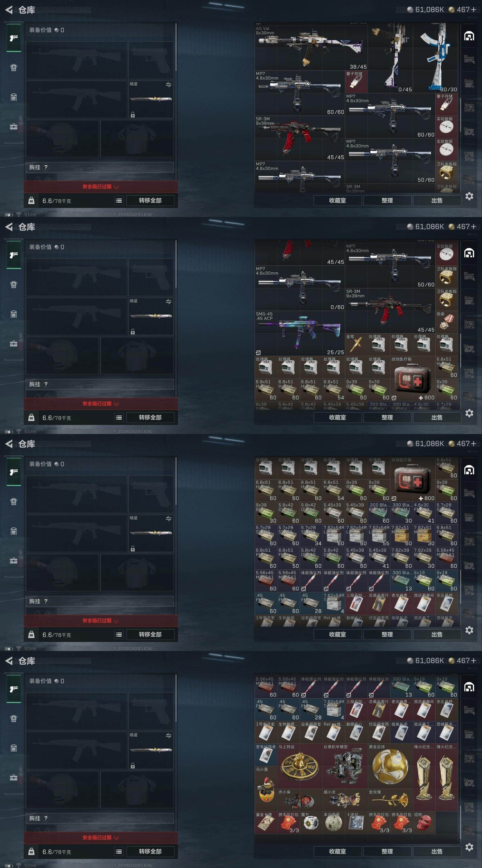Open the list view menu beside 转移全部

click(119, 200)
